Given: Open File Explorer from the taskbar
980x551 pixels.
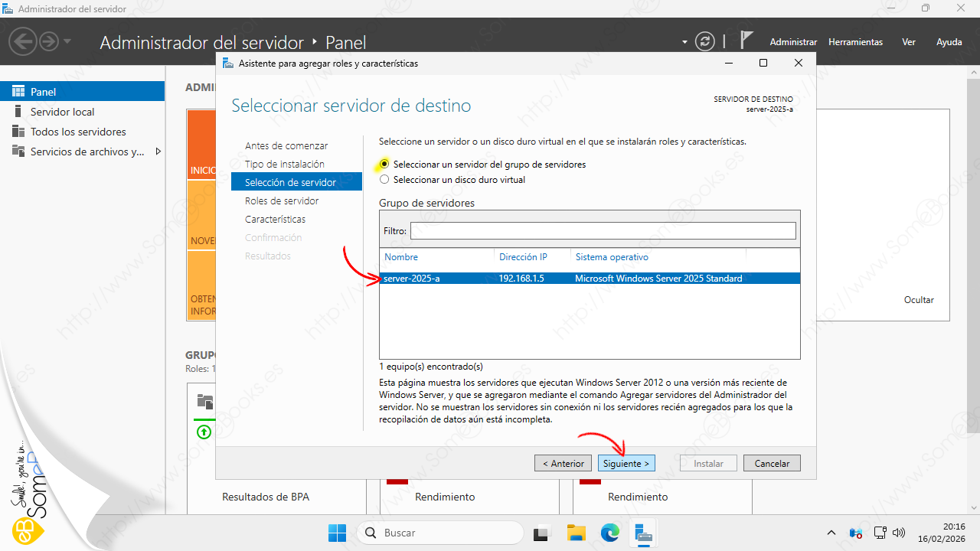Looking at the screenshot, I should [576, 533].
